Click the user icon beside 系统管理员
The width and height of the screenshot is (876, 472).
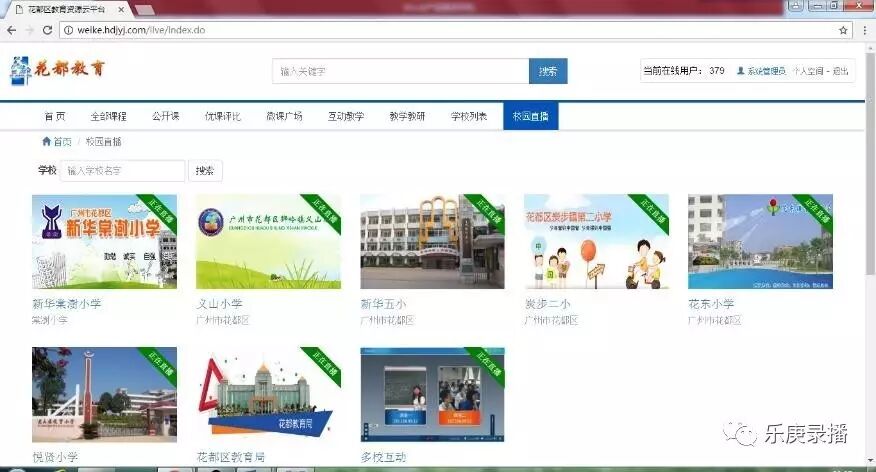(x=740, y=71)
